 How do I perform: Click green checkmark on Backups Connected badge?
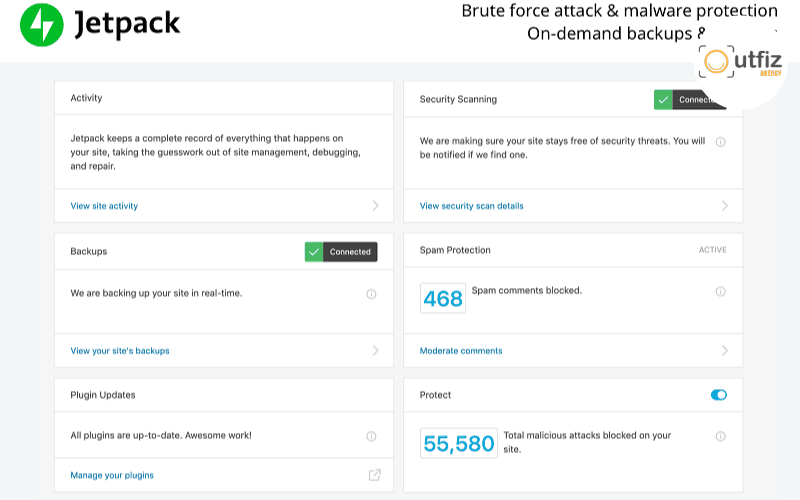point(314,252)
